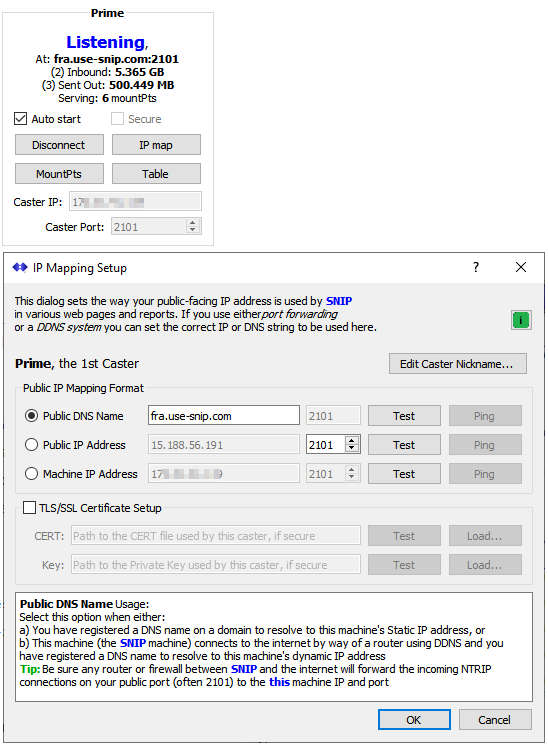The image size is (548, 746).
Task: Close the IP Mapping Setup dialog
Action: [521, 267]
